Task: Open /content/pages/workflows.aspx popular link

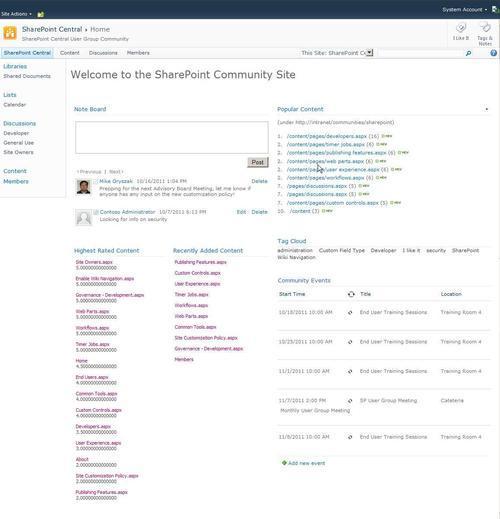Action: coord(326,178)
